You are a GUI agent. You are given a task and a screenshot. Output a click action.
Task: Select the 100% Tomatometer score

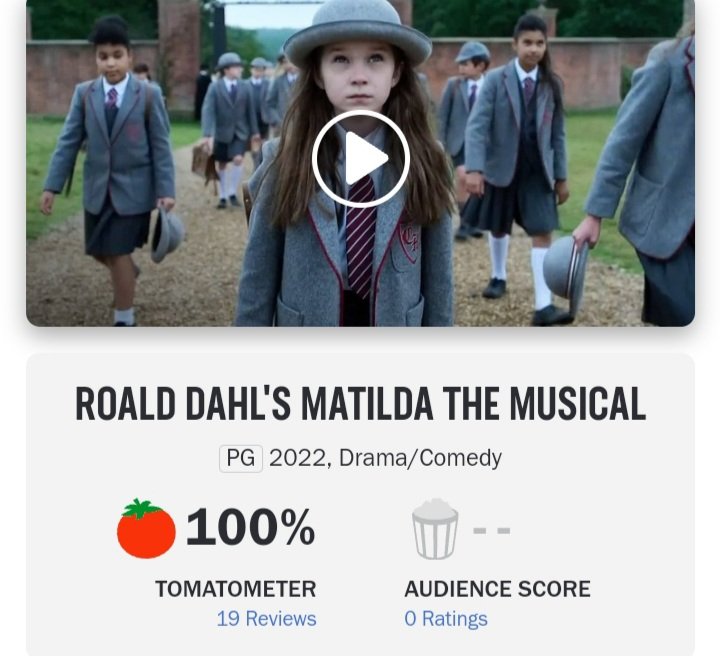(250, 527)
